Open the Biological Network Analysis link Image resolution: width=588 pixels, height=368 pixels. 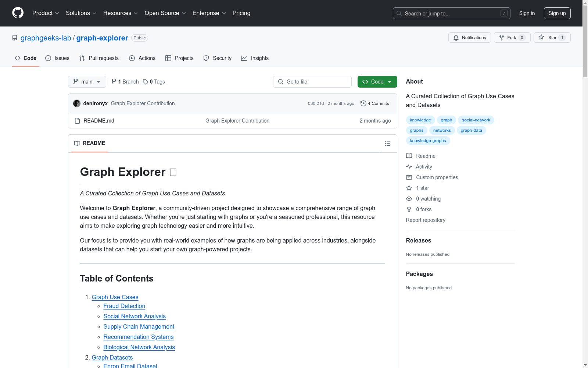[x=139, y=347]
